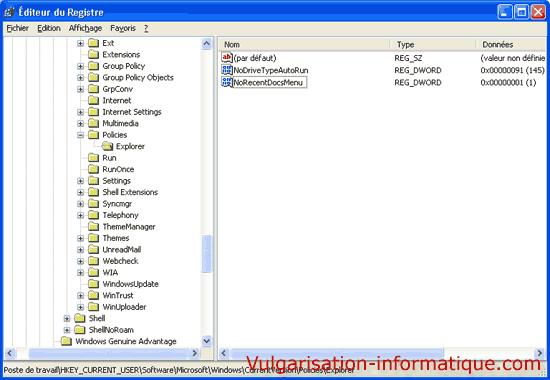Expand the Themes key
The width and height of the screenshot is (550, 380).
coord(81,238)
